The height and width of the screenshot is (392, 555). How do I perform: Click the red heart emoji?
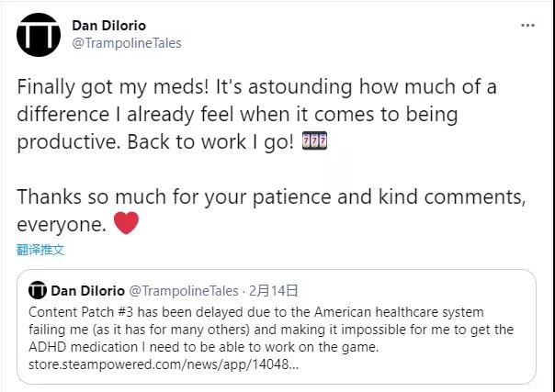point(127,223)
